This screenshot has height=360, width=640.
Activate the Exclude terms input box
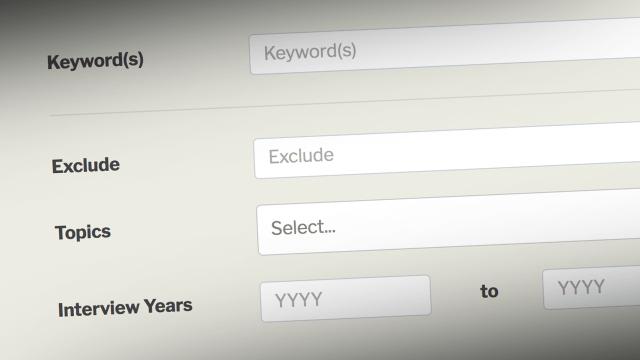pyautogui.click(x=447, y=150)
